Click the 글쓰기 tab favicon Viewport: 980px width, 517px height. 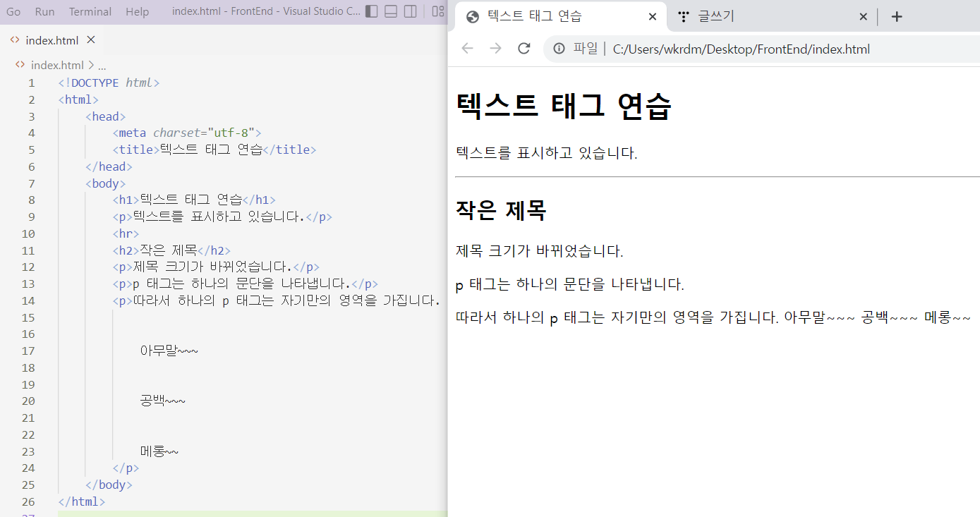682,16
